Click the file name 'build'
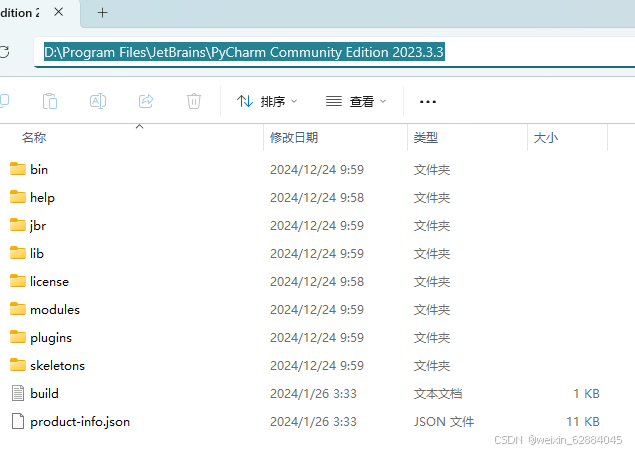The image size is (635, 451). coord(44,394)
